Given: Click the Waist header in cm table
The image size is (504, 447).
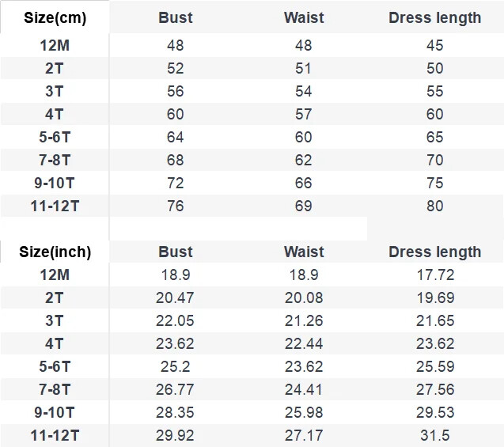Looking at the screenshot, I should (x=304, y=17).
